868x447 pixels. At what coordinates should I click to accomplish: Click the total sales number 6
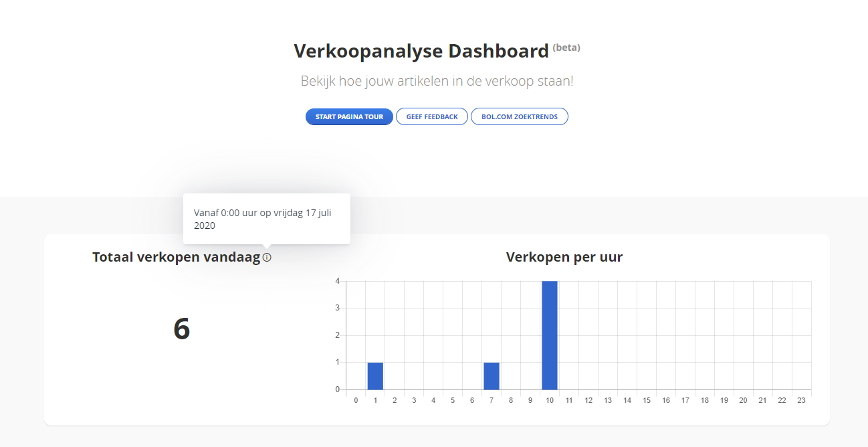tap(182, 329)
